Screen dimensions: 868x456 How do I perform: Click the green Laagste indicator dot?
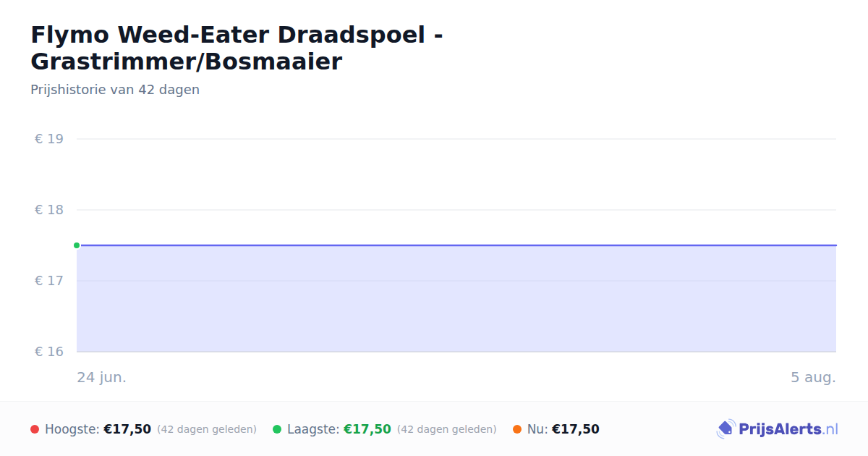point(277,429)
